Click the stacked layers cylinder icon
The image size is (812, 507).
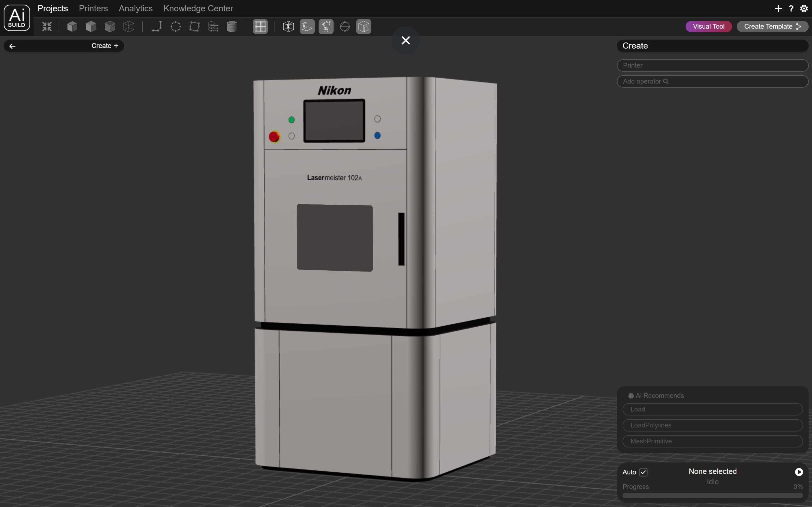[232, 26]
